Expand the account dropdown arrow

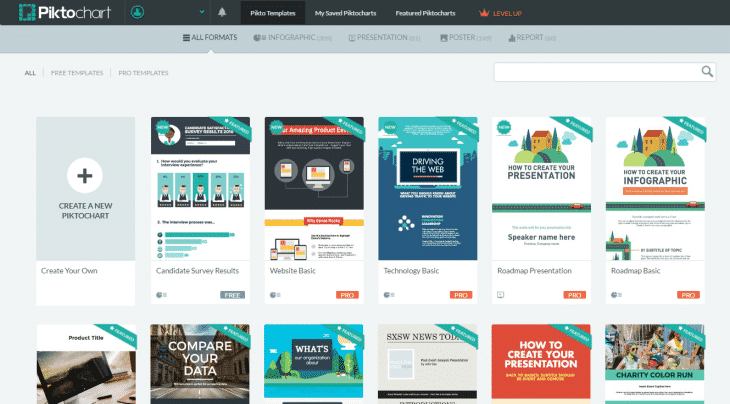(202, 13)
